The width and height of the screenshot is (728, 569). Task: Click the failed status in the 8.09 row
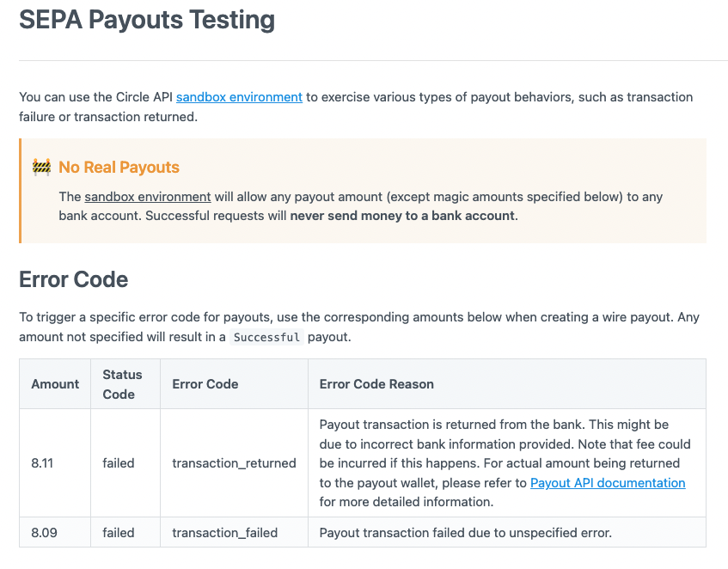click(x=119, y=533)
